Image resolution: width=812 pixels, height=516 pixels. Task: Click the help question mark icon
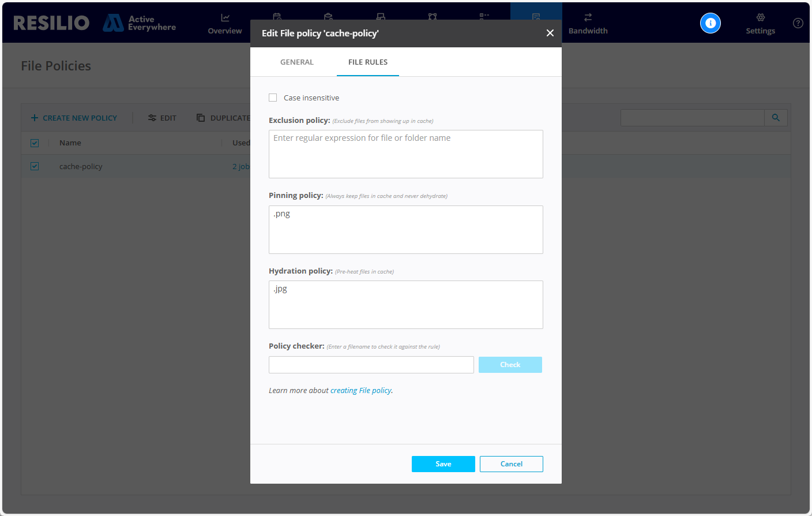(x=798, y=23)
